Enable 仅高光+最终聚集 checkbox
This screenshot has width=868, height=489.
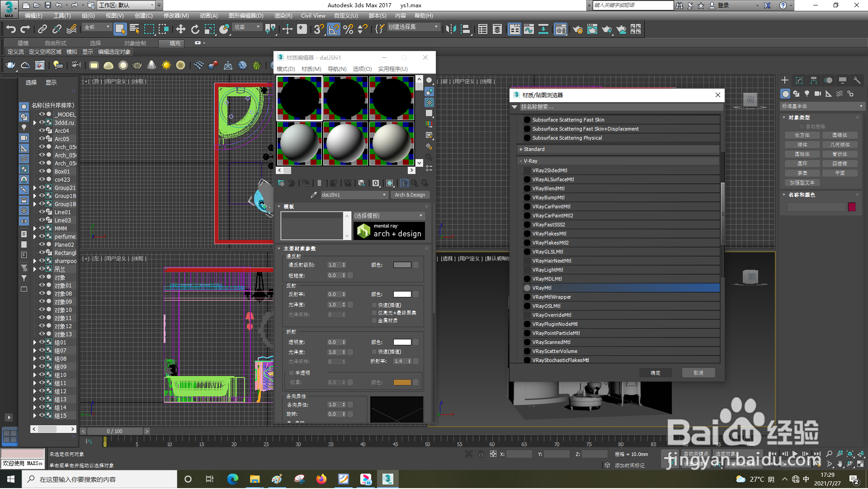374,313
